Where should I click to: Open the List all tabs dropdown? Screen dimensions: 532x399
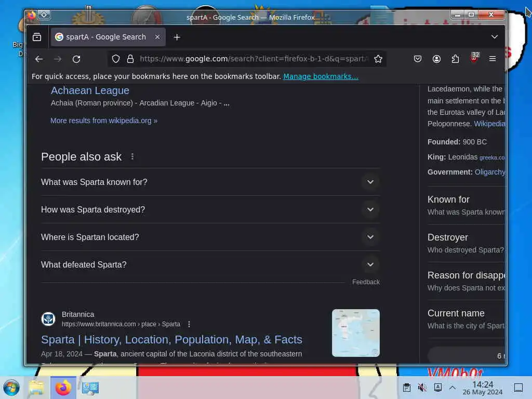495,37
